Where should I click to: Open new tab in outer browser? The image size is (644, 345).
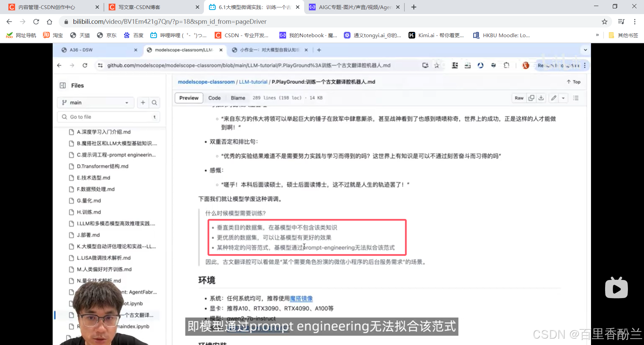[x=414, y=7]
